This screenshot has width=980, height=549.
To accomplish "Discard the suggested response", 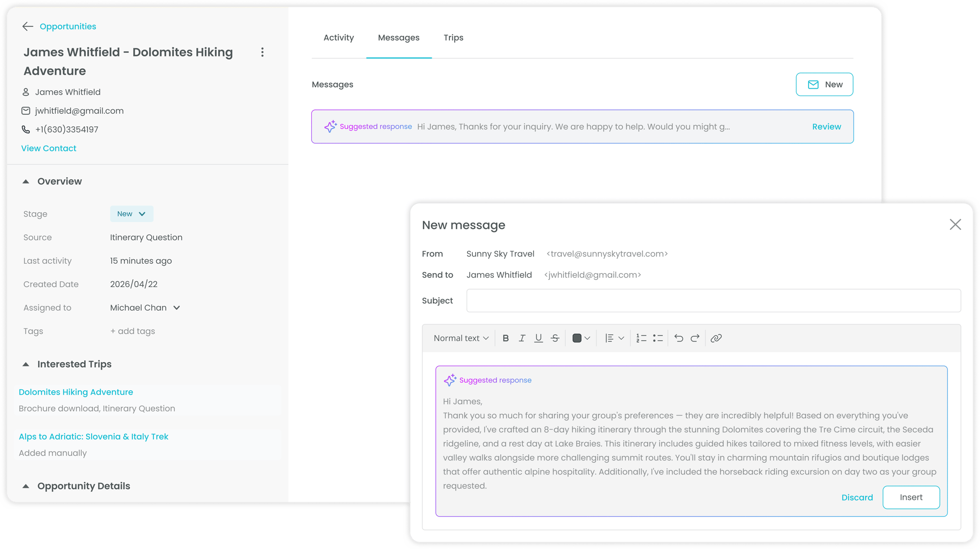I will coord(857,498).
